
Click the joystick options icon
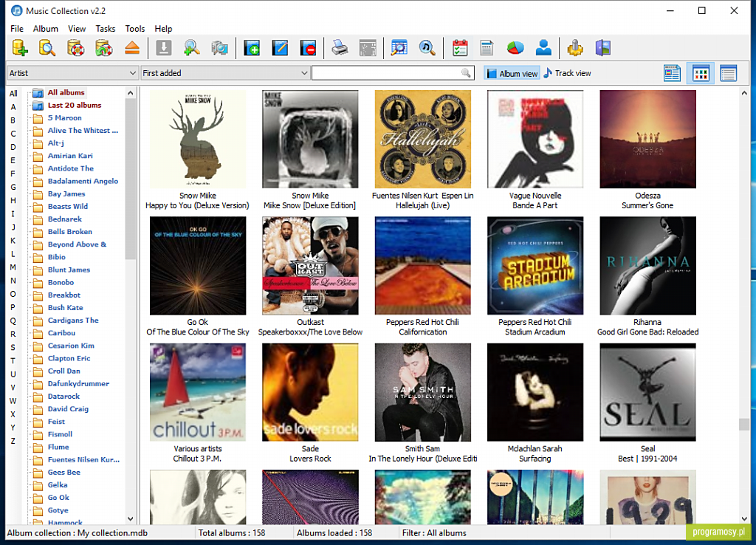click(574, 48)
